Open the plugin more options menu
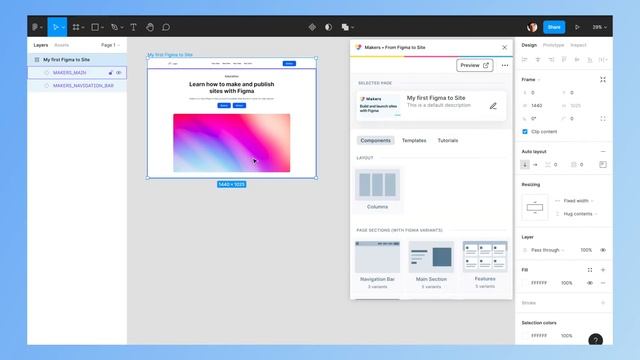Screen dimensions: 640x360 [x=505, y=65]
